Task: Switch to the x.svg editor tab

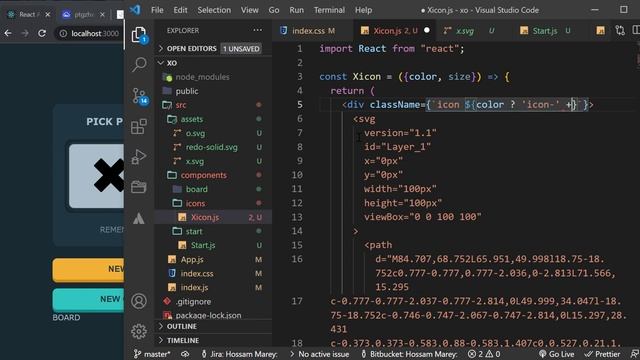Action: tap(469, 31)
